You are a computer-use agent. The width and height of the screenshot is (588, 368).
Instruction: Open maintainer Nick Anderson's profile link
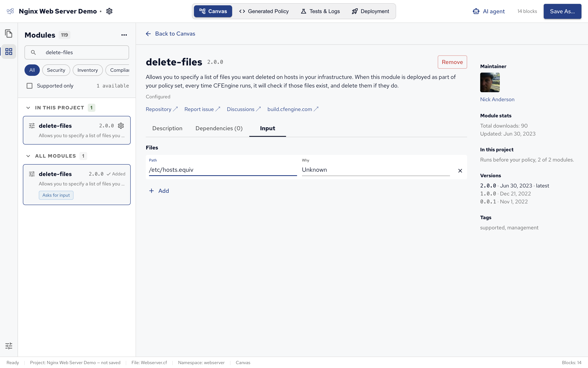coord(497,99)
